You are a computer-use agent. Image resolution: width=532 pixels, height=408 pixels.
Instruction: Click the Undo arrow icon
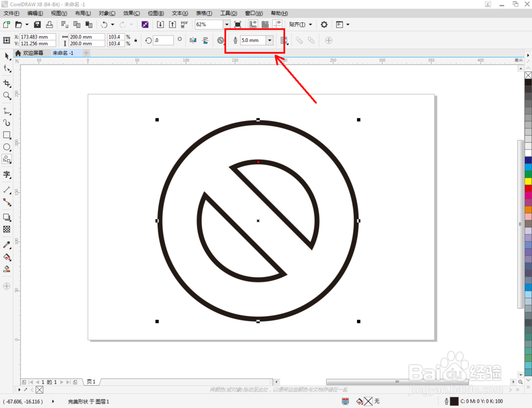pyautogui.click(x=104, y=25)
